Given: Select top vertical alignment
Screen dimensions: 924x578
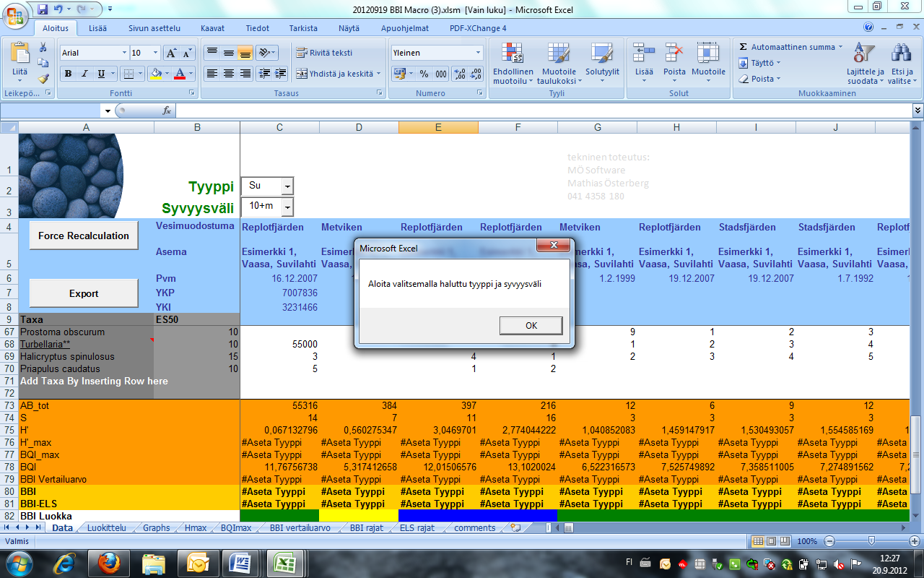Looking at the screenshot, I should click(x=212, y=53).
